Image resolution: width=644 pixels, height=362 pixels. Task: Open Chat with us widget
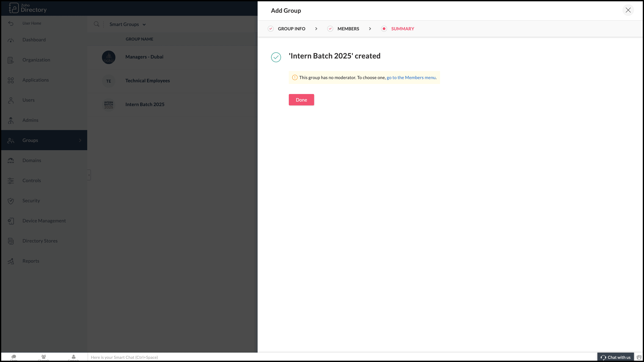(615, 357)
